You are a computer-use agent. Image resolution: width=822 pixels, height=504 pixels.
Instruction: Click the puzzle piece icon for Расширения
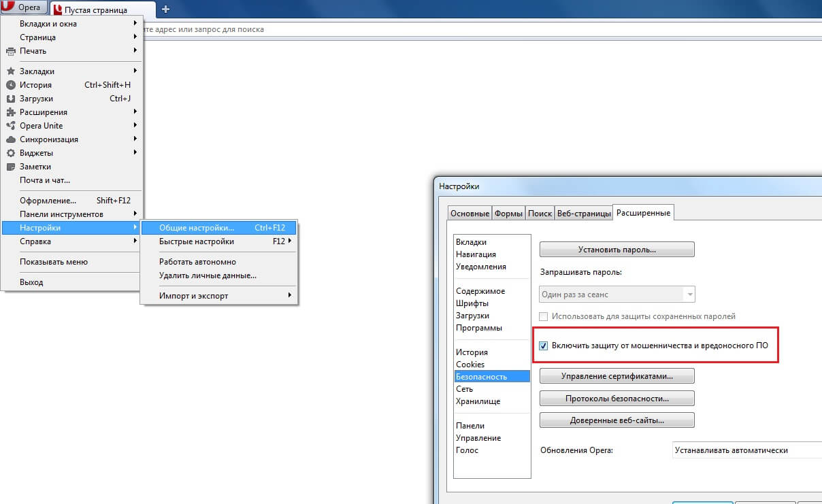pos(10,112)
